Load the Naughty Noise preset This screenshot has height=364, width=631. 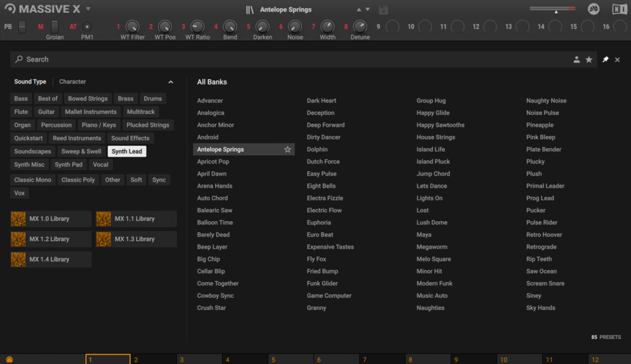pos(546,101)
